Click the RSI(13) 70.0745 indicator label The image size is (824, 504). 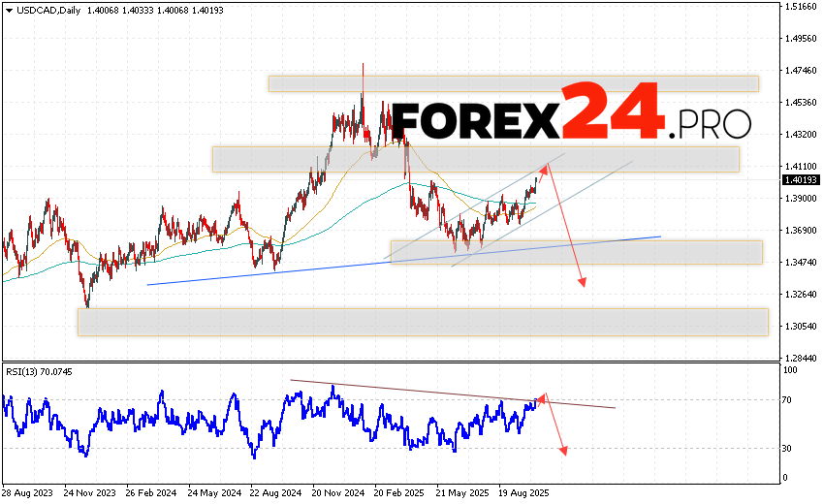[39, 371]
